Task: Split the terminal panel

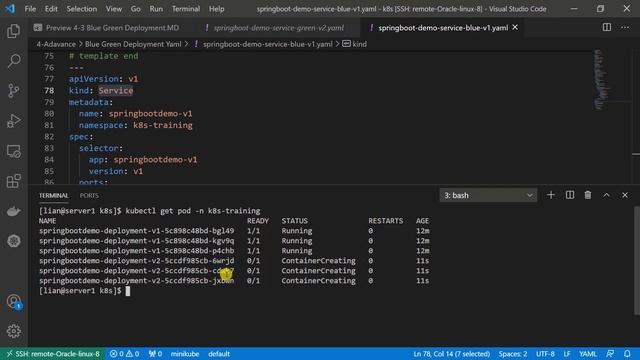Action: coord(570,195)
